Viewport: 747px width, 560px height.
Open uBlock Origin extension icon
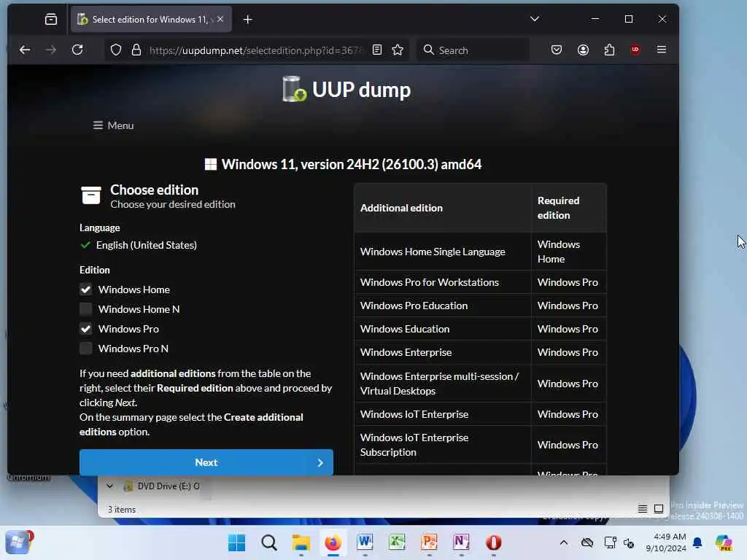(x=635, y=50)
